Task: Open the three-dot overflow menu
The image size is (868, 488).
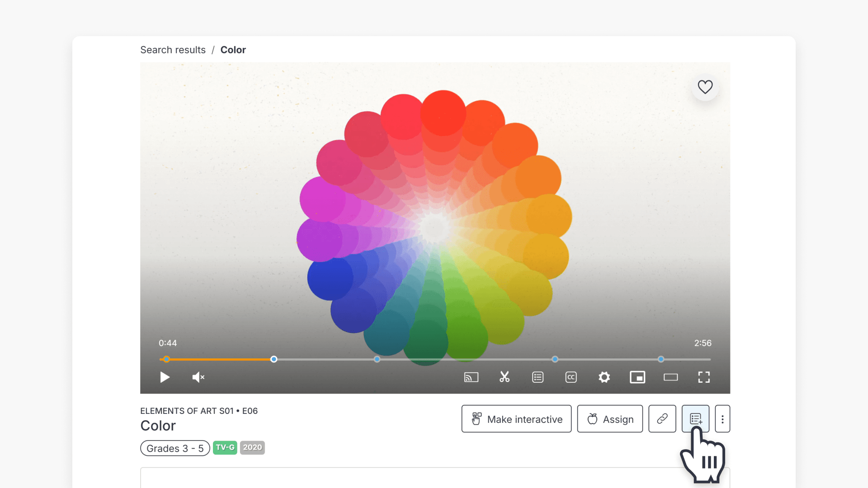Action: (x=722, y=419)
